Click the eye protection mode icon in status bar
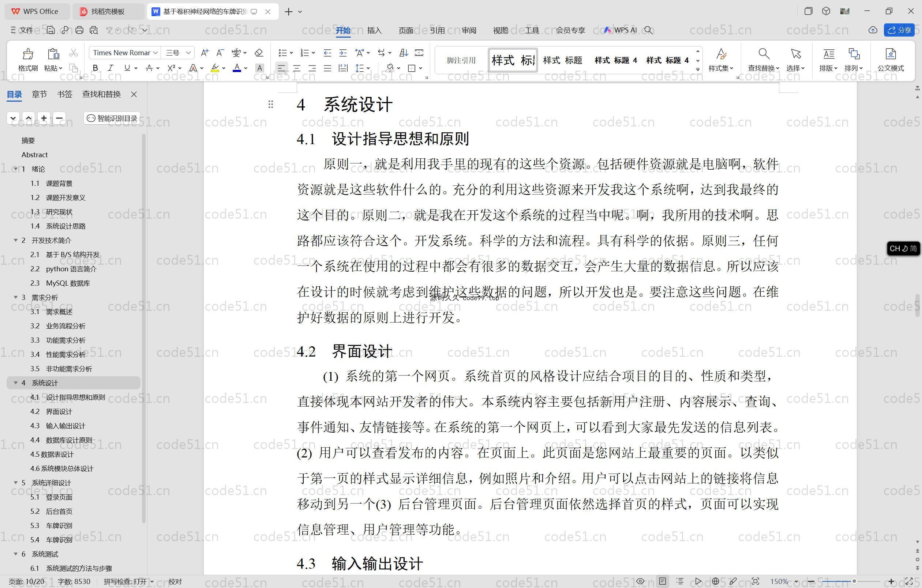 coord(640,581)
